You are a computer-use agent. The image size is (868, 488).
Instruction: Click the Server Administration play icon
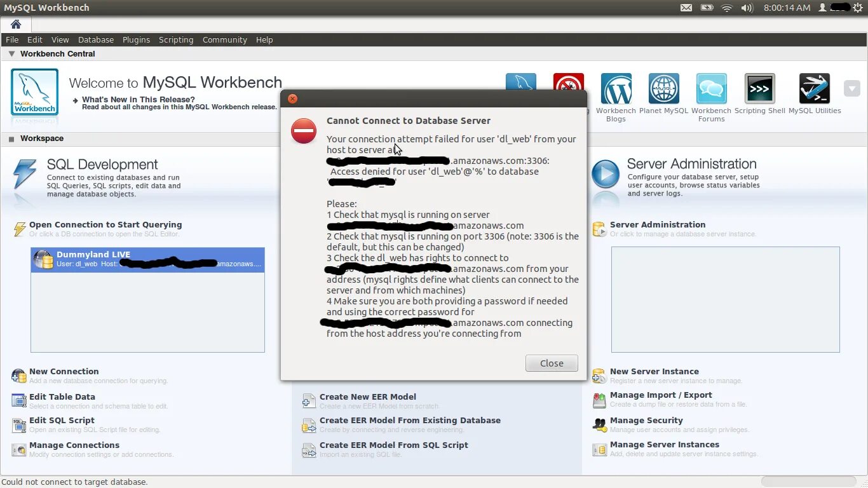pyautogui.click(x=605, y=174)
